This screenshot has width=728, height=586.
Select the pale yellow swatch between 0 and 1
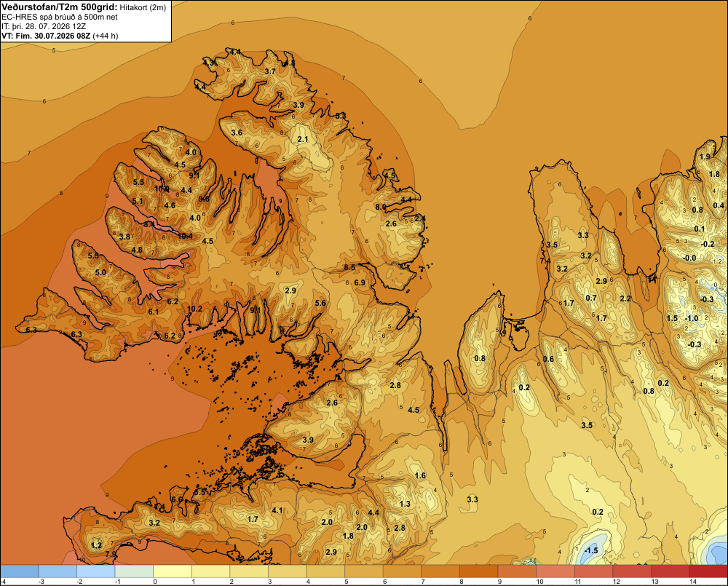[173, 571]
